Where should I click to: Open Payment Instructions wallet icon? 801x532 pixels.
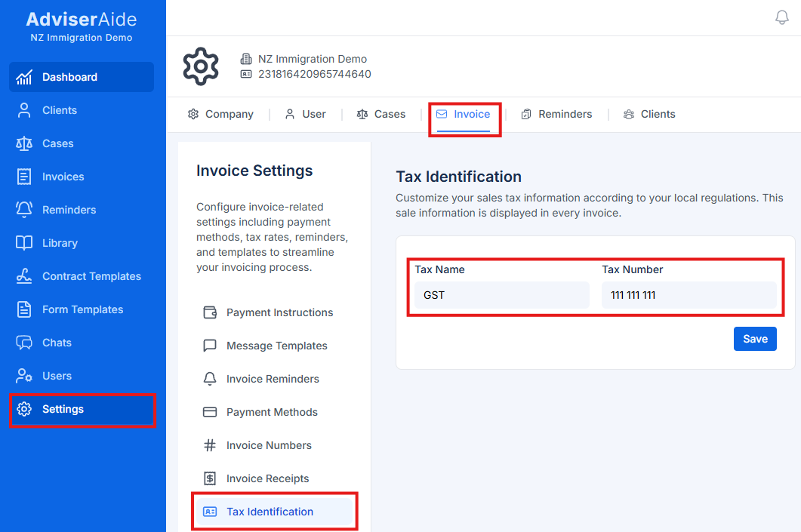pyautogui.click(x=210, y=312)
